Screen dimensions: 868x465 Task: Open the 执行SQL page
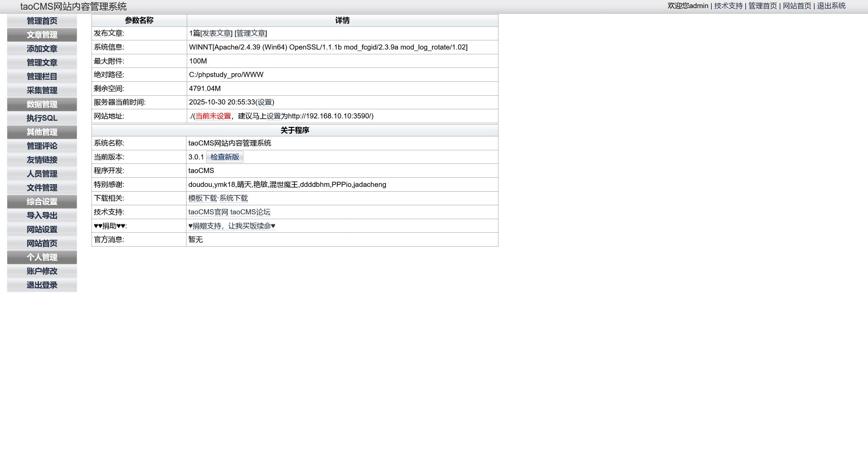[x=42, y=118]
